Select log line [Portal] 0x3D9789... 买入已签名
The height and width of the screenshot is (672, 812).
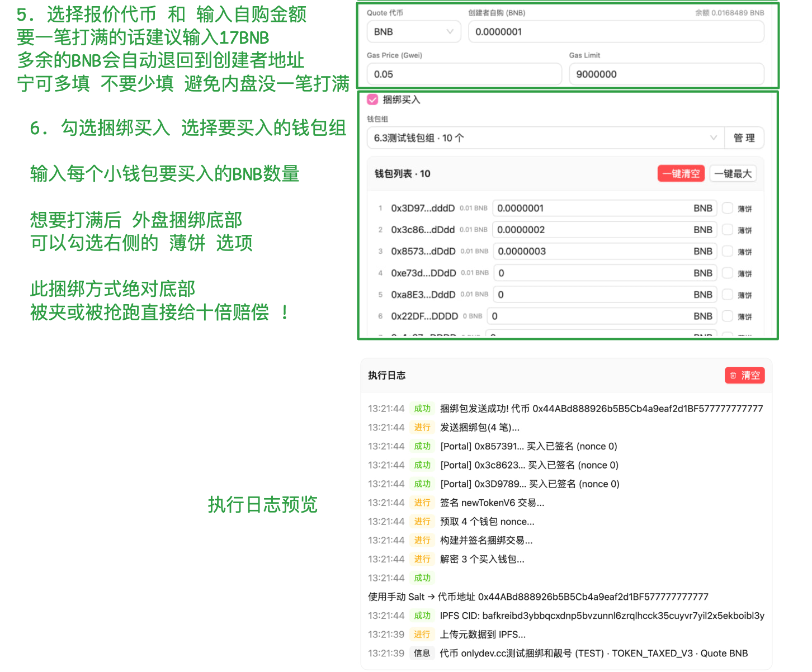pyautogui.click(x=494, y=484)
